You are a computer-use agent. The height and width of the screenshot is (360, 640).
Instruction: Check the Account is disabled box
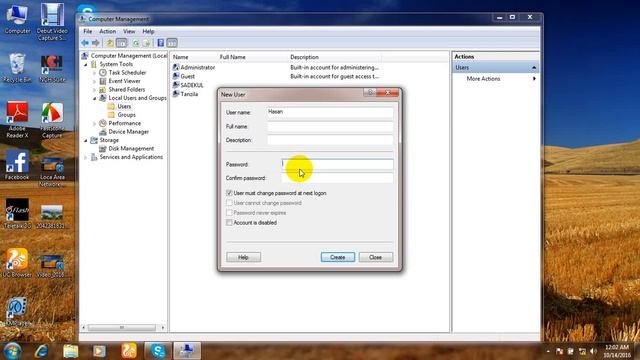pyautogui.click(x=229, y=222)
